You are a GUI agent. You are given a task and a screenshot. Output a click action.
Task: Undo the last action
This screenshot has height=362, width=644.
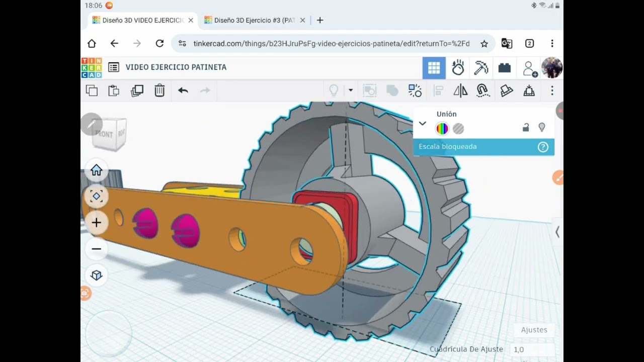click(183, 90)
